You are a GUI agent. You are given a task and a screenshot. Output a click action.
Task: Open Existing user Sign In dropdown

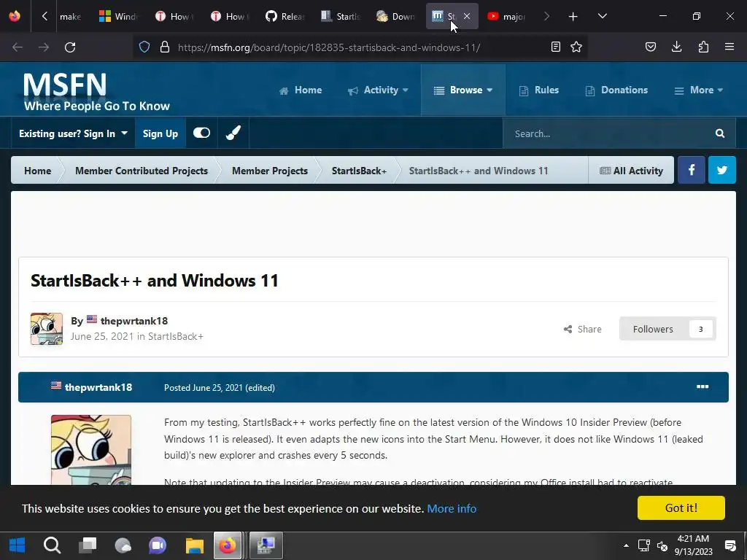pos(74,133)
